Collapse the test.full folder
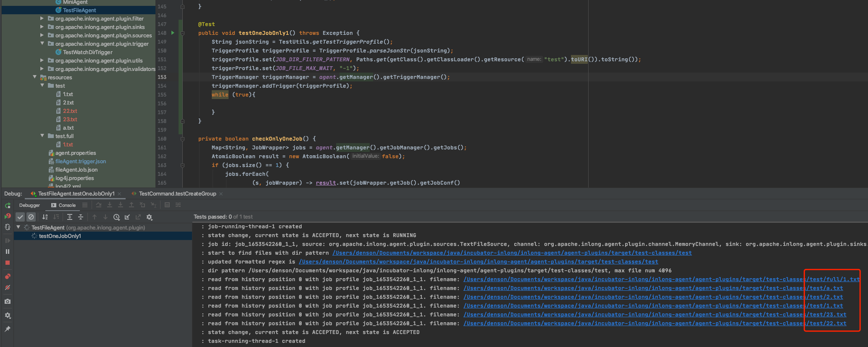This screenshot has width=868, height=347. click(42, 136)
